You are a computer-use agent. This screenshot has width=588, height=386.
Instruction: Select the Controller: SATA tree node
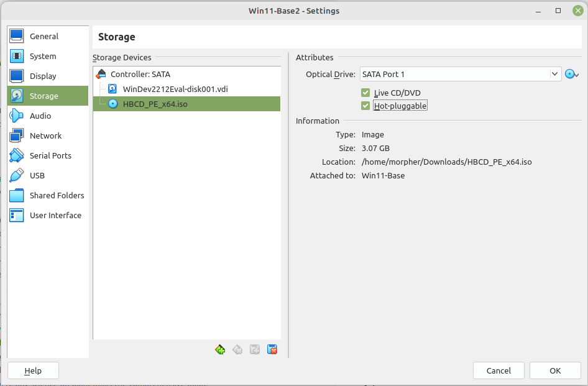(140, 74)
